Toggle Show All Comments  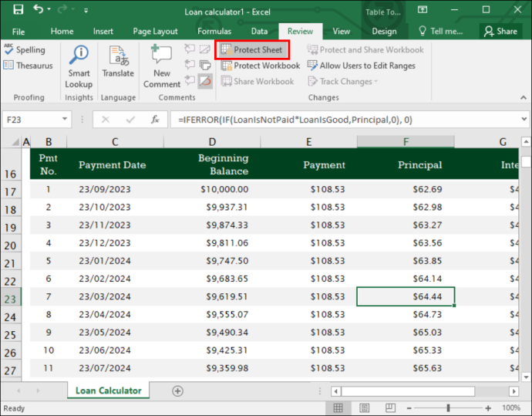coord(205,65)
